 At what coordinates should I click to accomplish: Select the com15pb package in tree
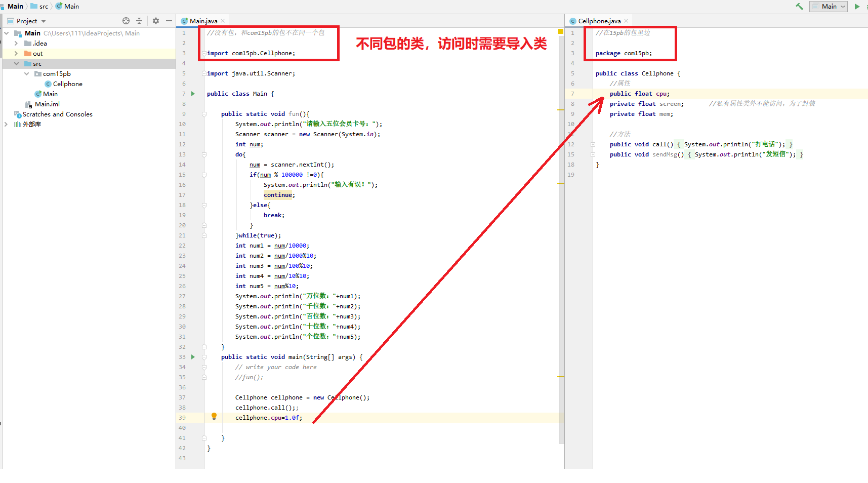tap(57, 74)
